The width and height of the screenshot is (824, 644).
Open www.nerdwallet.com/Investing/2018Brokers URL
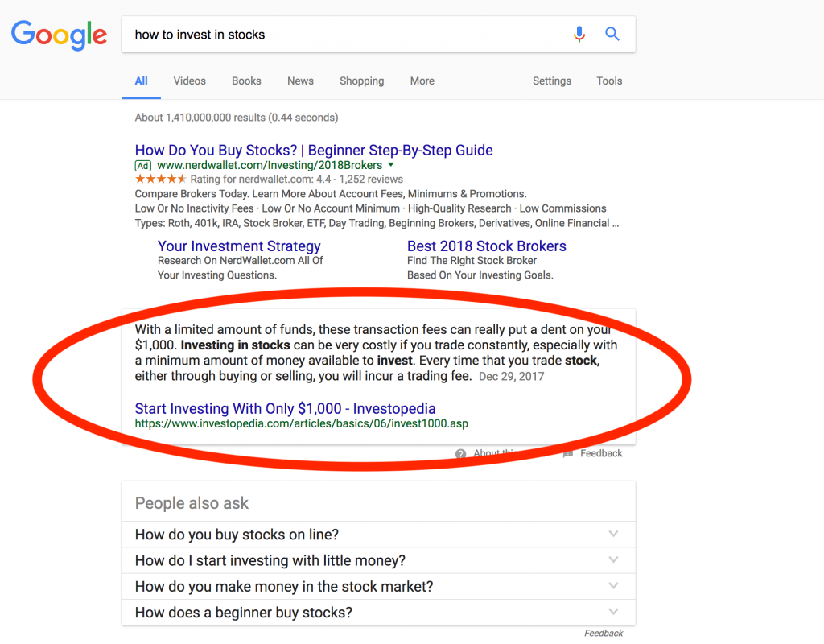270,165
